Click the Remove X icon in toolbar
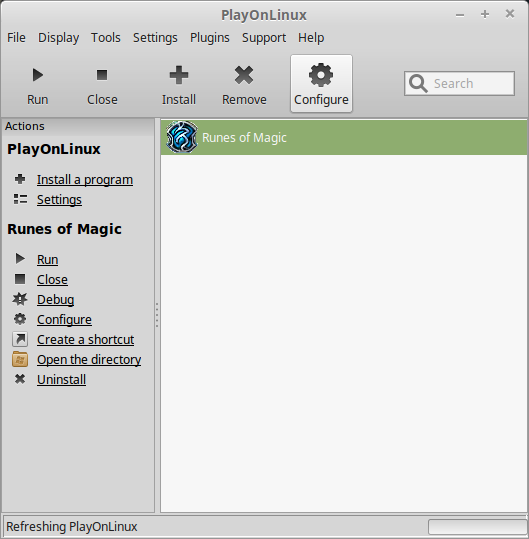Viewport: 529px width, 539px height. coord(244,75)
